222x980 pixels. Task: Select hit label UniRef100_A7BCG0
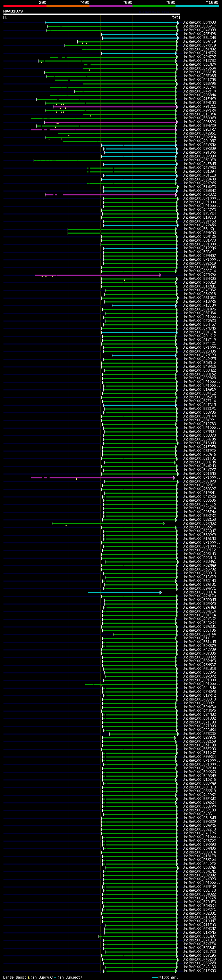click(x=199, y=734)
